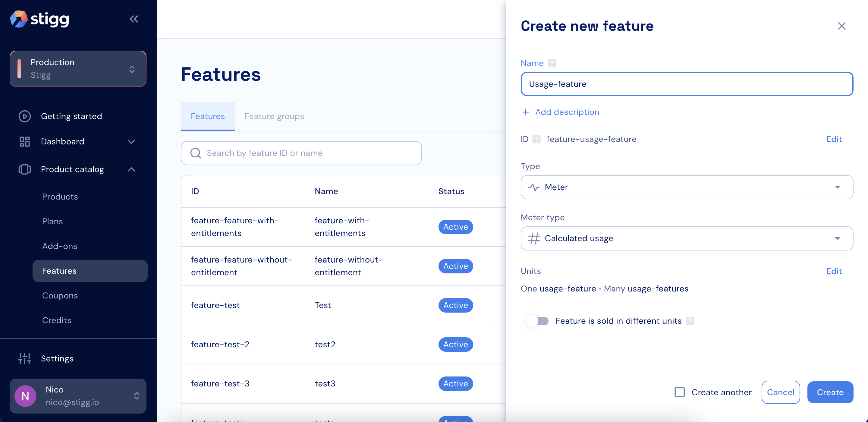
Task: Click help icon for different units option
Action: (x=690, y=321)
